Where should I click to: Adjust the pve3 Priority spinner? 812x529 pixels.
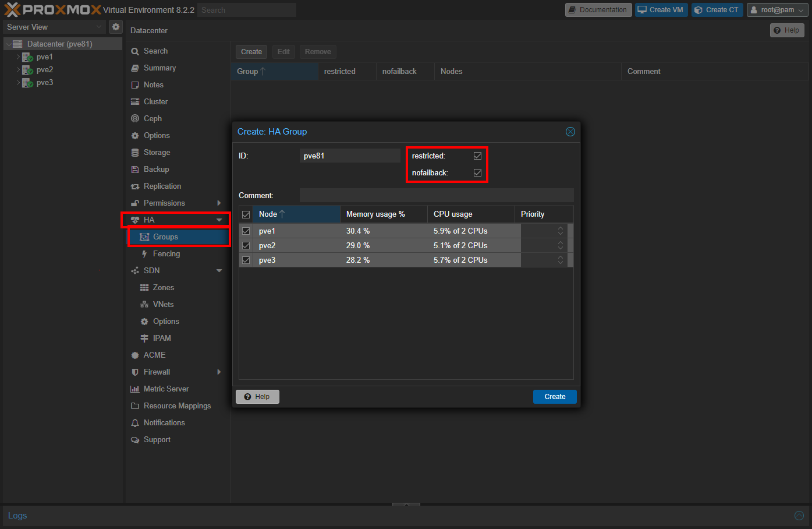pyautogui.click(x=561, y=260)
